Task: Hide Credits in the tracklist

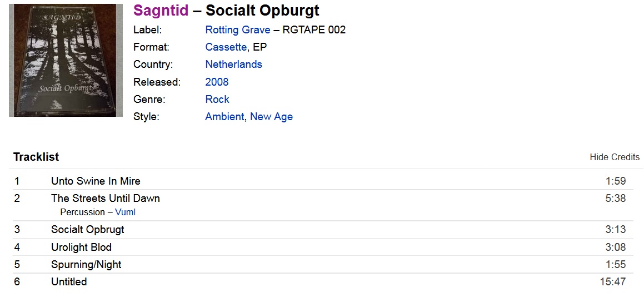Action: pos(615,157)
